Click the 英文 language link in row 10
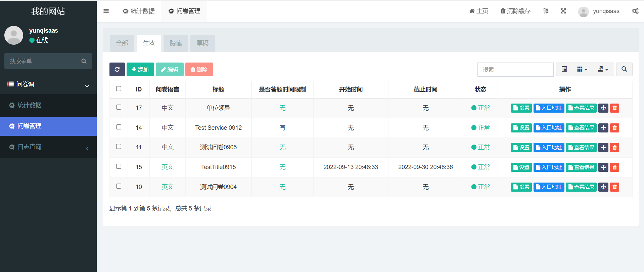The image size is (644, 272). pos(168,187)
